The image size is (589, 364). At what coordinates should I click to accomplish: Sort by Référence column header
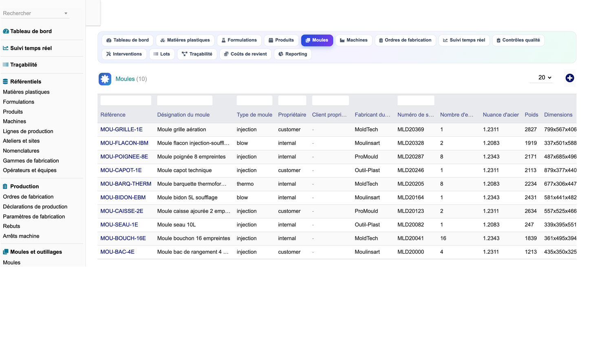click(113, 115)
